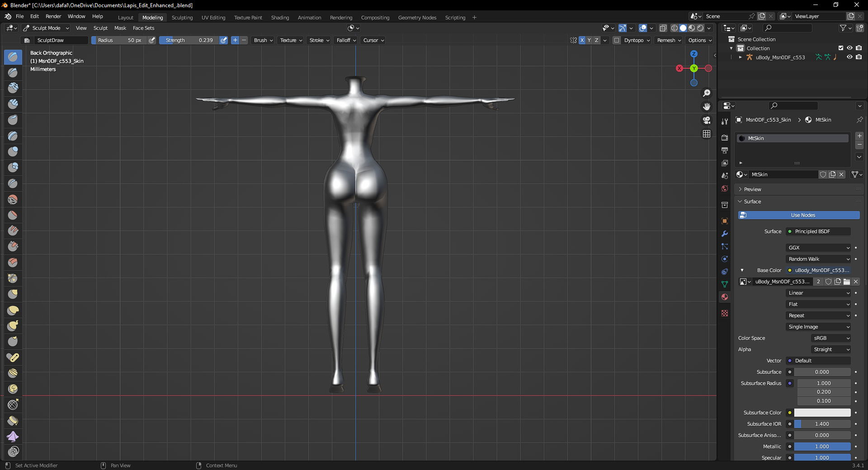868x470 pixels.
Task: Adjust the Metallic slider
Action: click(x=822, y=446)
